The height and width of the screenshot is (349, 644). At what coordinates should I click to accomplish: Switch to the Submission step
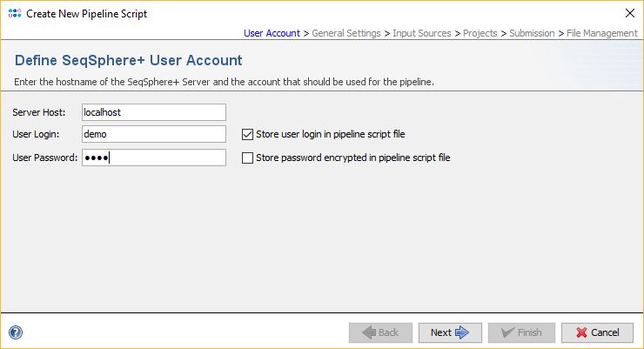pos(532,33)
